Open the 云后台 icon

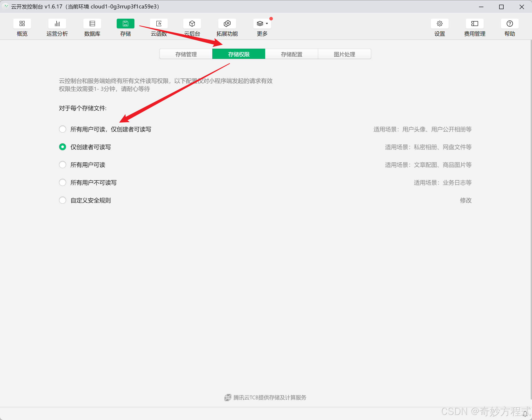click(192, 24)
